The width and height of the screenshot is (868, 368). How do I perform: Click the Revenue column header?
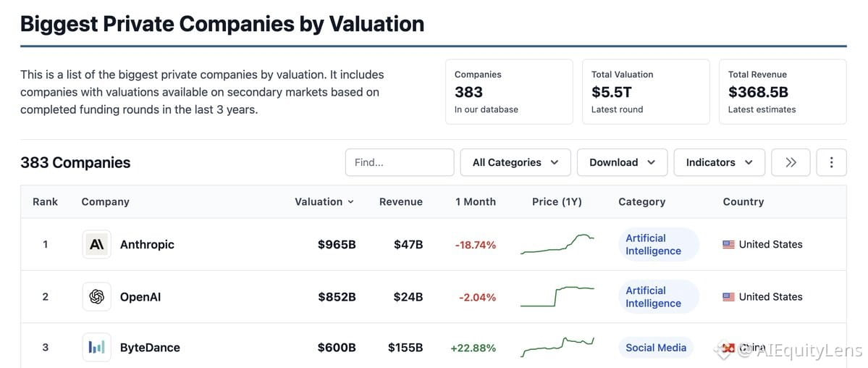(401, 201)
